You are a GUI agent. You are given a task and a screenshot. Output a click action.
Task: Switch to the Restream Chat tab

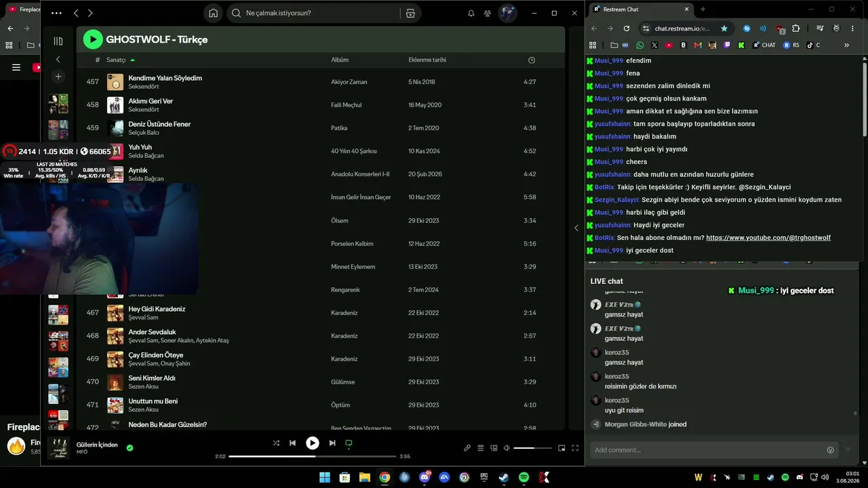pos(640,9)
